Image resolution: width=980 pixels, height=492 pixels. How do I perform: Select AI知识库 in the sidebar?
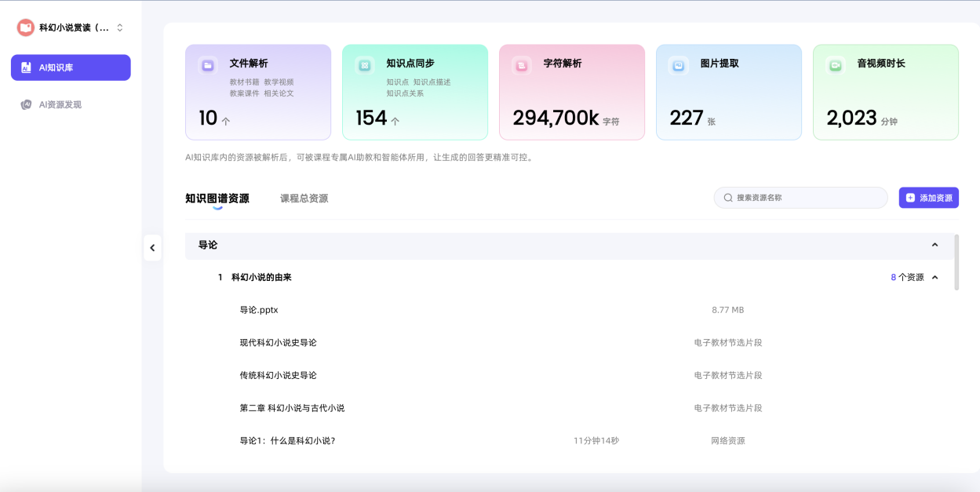(71, 67)
